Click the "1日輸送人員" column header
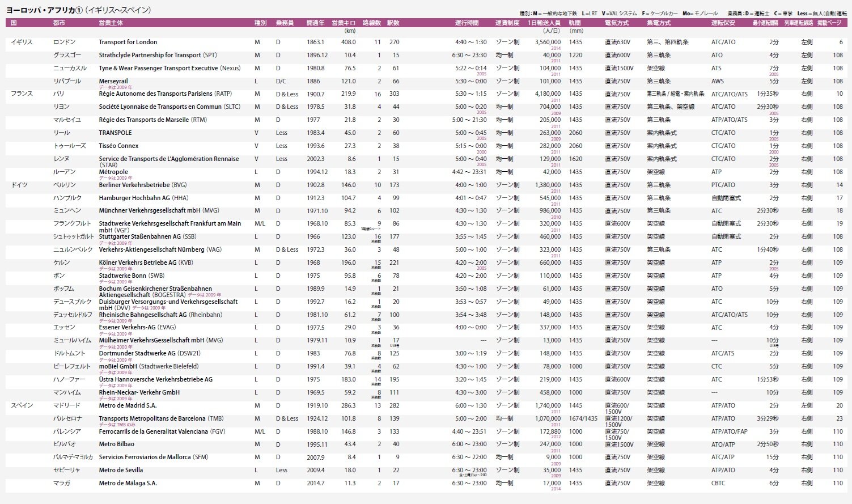The width and height of the screenshot is (852, 504). click(544, 23)
